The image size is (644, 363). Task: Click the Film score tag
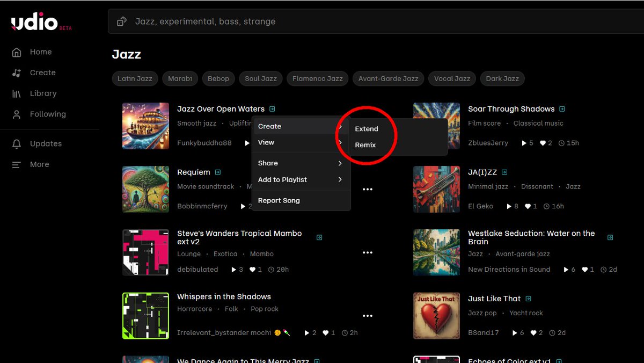pos(484,124)
